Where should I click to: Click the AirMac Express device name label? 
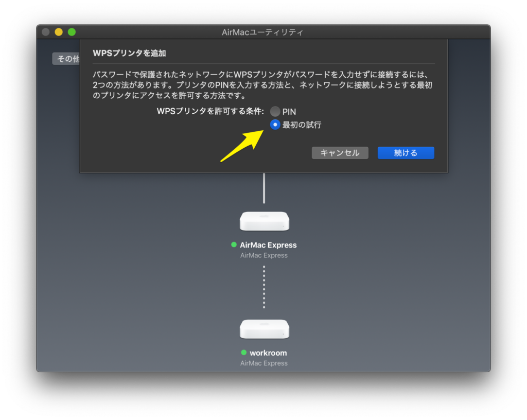pyautogui.click(x=268, y=245)
